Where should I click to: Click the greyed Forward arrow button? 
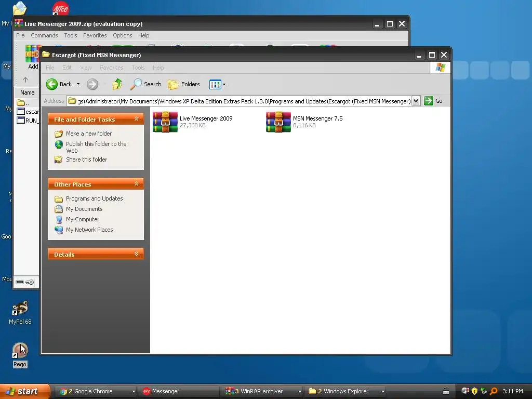pyautogui.click(x=92, y=84)
